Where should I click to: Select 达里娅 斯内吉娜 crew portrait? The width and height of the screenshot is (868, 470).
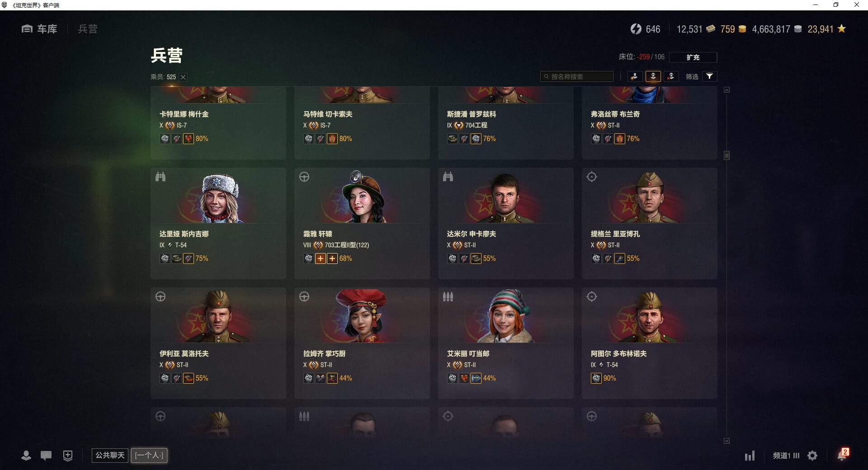(x=219, y=198)
